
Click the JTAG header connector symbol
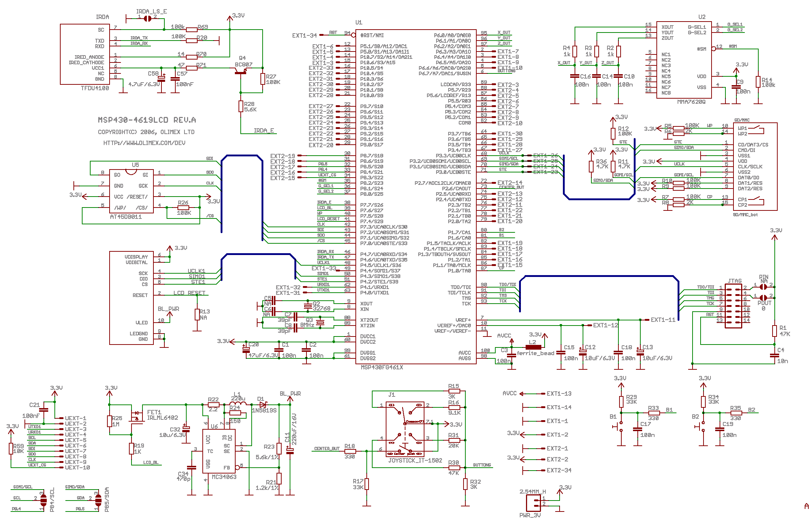click(733, 306)
